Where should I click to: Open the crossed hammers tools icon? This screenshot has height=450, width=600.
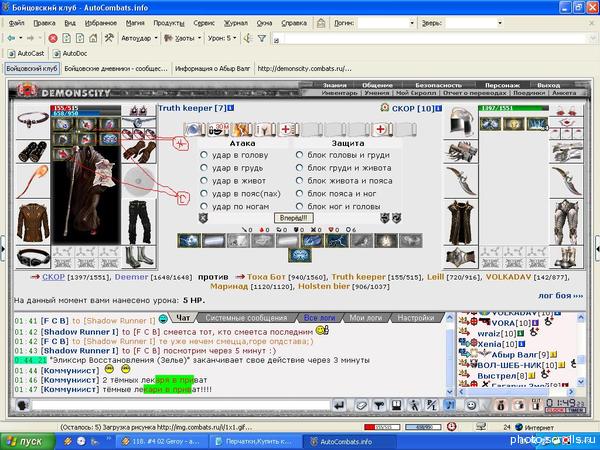(x=109, y=38)
